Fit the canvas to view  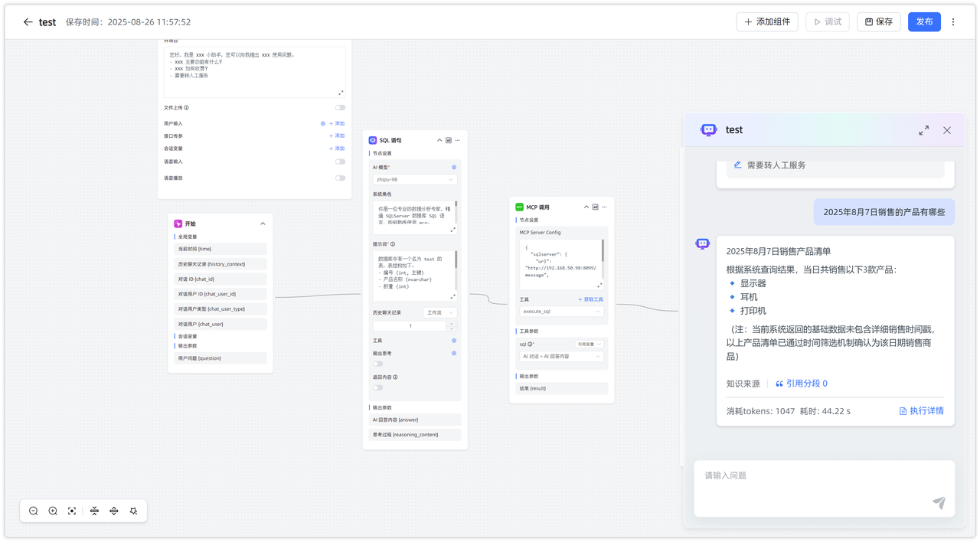coord(72,511)
